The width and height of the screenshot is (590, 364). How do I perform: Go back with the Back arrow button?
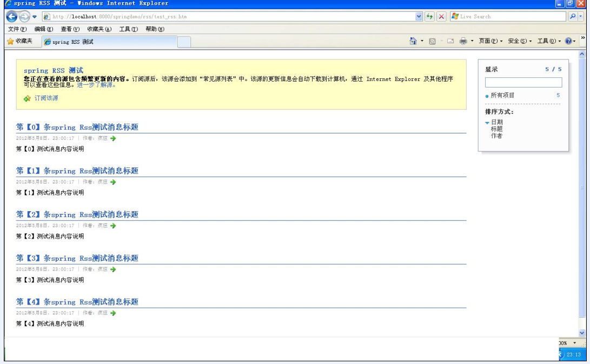click(12, 17)
